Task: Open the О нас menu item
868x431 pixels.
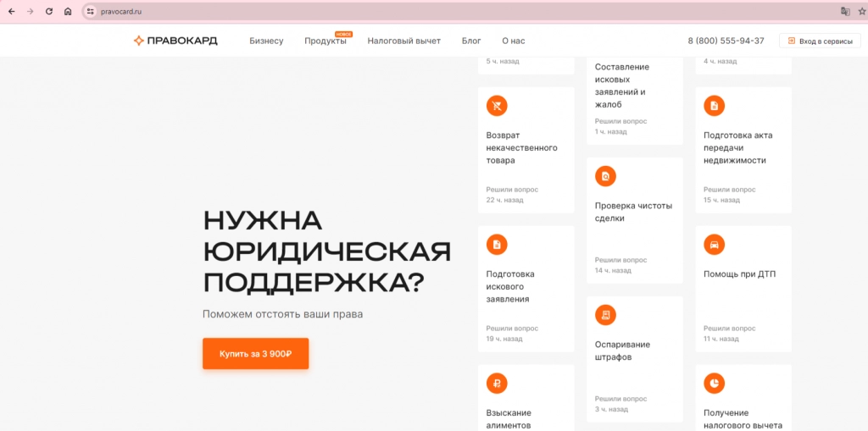Action: [x=514, y=41]
